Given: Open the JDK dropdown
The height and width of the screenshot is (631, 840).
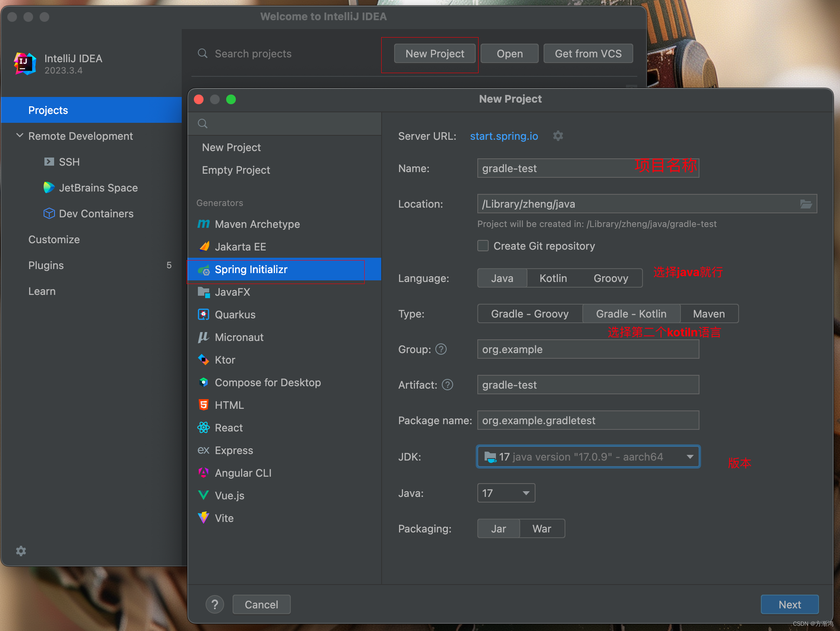Looking at the screenshot, I should point(690,457).
